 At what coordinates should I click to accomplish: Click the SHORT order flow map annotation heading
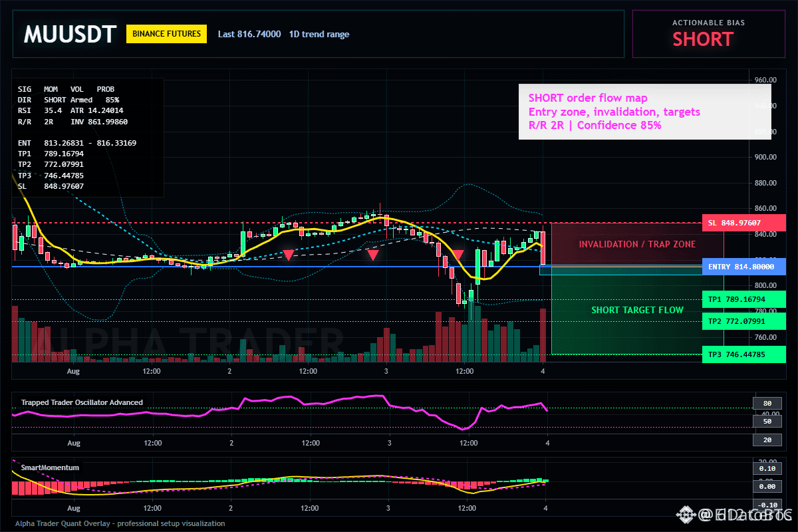coord(588,98)
